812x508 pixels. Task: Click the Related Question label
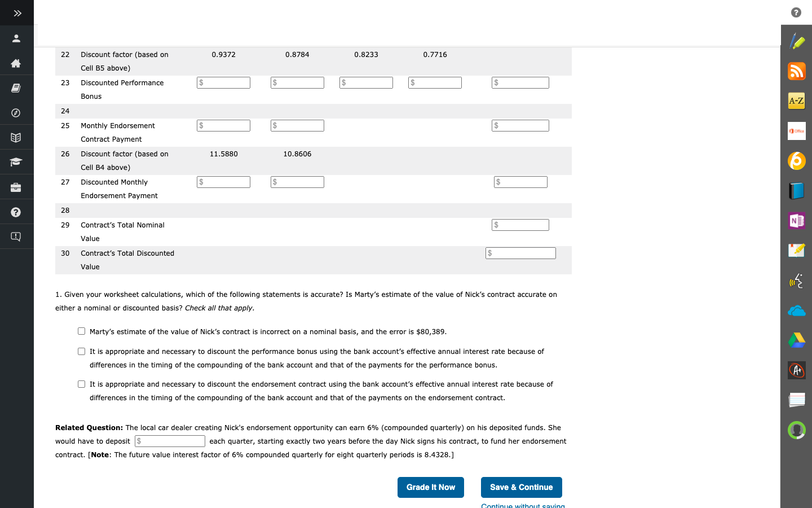click(89, 428)
